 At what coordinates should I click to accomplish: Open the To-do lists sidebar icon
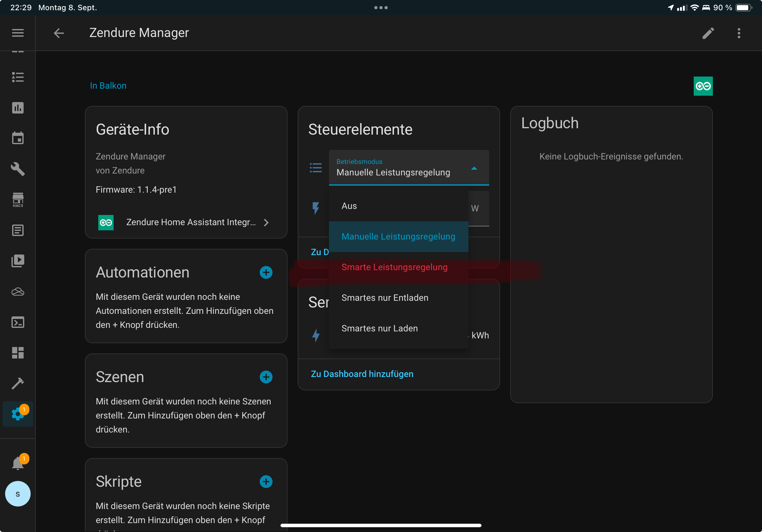[18, 77]
